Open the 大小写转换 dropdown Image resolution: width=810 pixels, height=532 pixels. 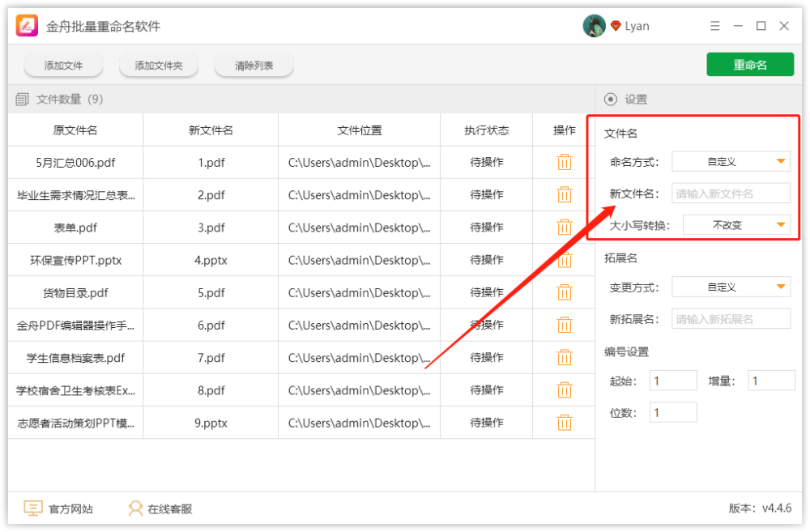(736, 225)
